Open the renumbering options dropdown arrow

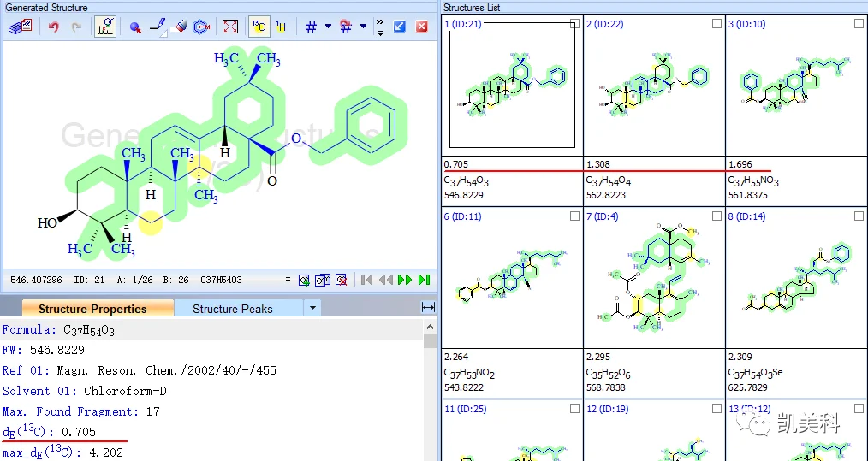[x=363, y=26]
